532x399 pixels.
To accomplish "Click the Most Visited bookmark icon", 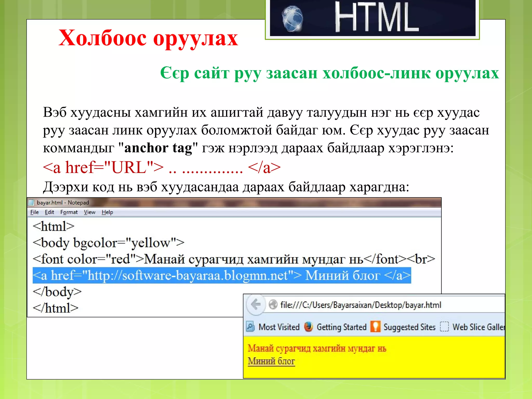I will 250,327.
